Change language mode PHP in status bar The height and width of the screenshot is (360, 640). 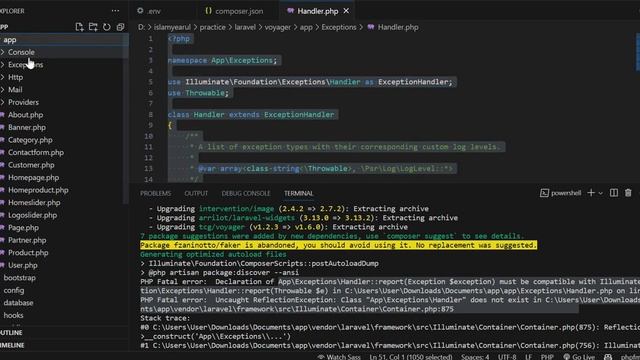[x=547, y=357]
